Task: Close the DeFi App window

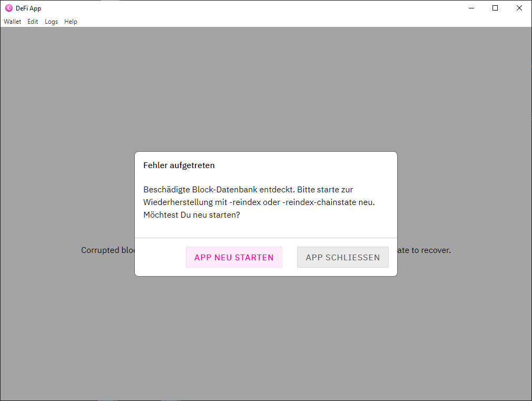Action: click(x=519, y=8)
